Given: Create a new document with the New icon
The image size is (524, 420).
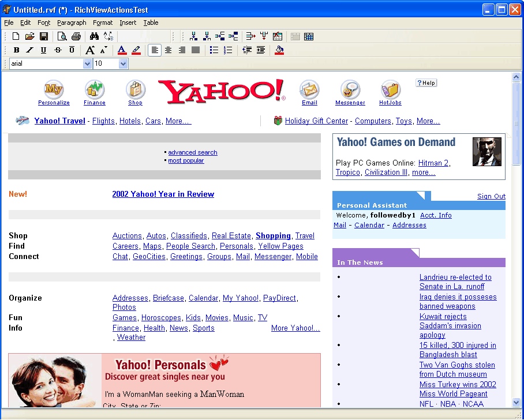Looking at the screenshot, I should click(16, 36).
